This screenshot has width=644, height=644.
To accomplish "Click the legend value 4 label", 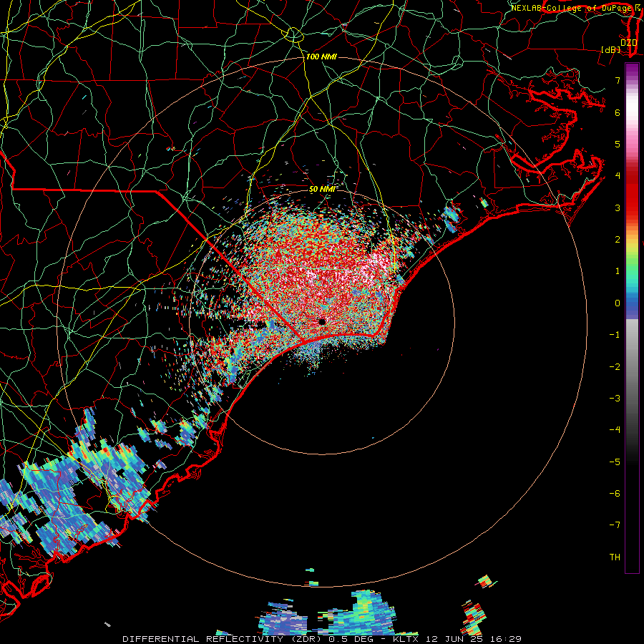I will coord(618,176).
